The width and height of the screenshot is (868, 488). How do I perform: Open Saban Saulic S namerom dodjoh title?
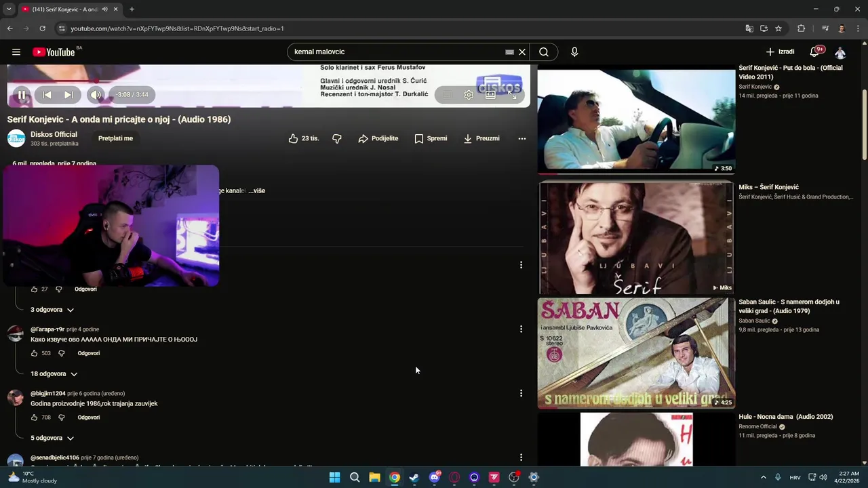[789, 306]
